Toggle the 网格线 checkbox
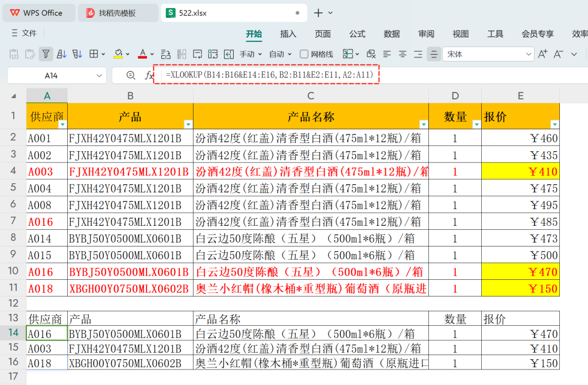The height and width of the screenshot is (385, 588). point(304,55)
